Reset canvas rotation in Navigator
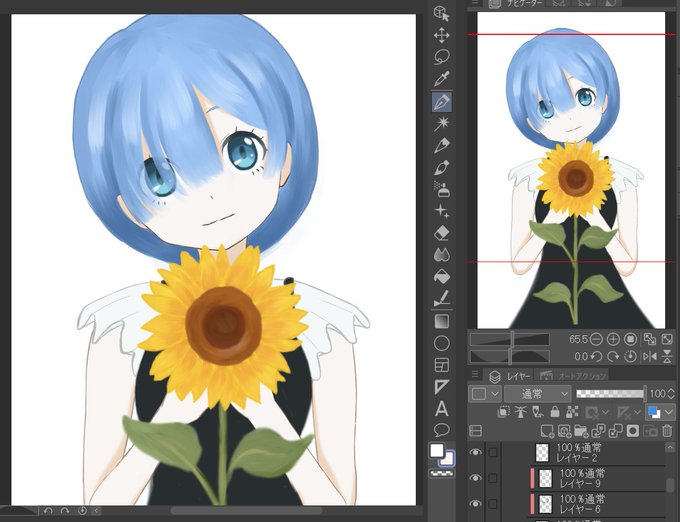The height and width of the screenshot is (522, 680). [x=631, y=356]
